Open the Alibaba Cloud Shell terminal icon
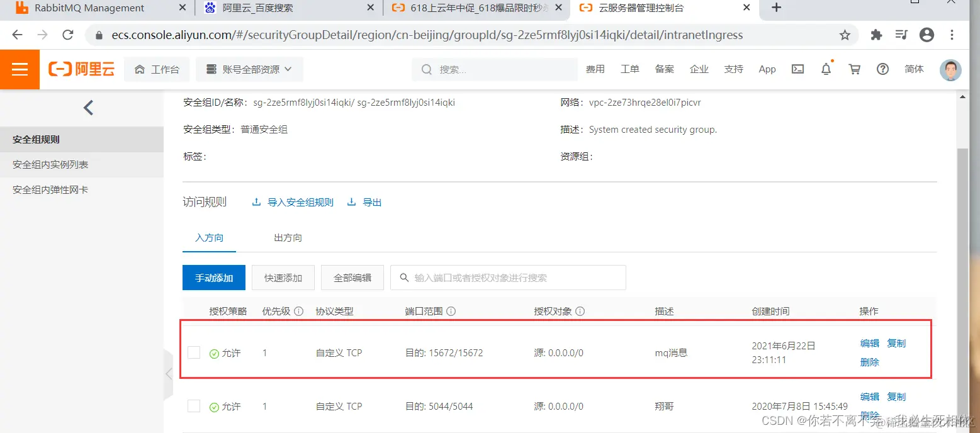Viewport: 980px width, 433px height. click(797, 69)
